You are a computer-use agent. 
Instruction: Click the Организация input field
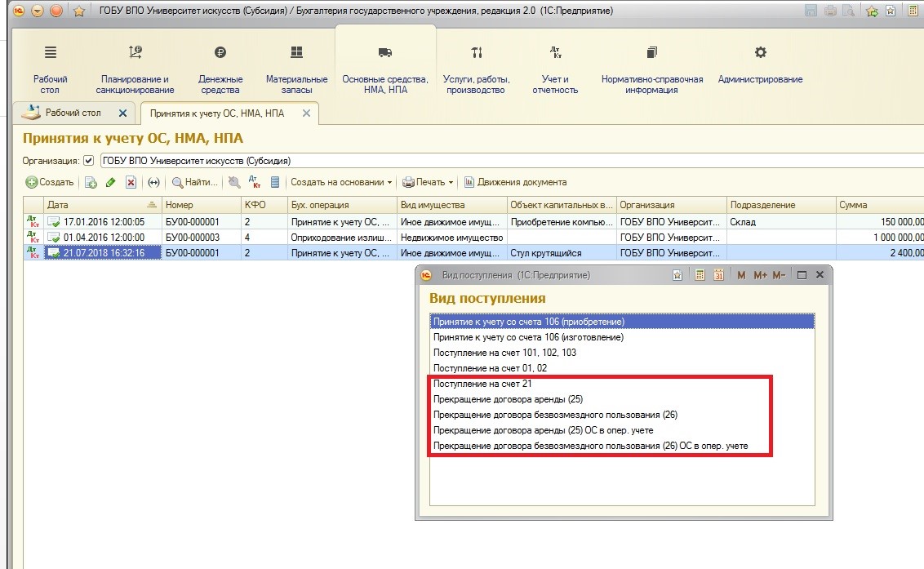pos(506,161)
